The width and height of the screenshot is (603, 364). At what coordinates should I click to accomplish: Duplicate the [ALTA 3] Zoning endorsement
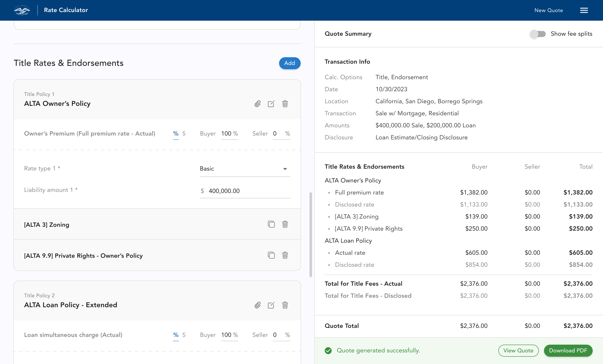tap(271, 224)
